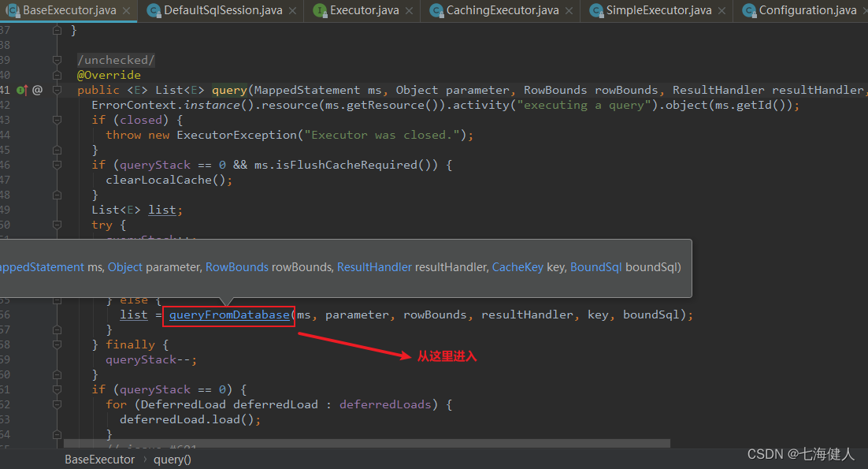Click the BoundSql link in the parameter popup

[x=596, y=266]
